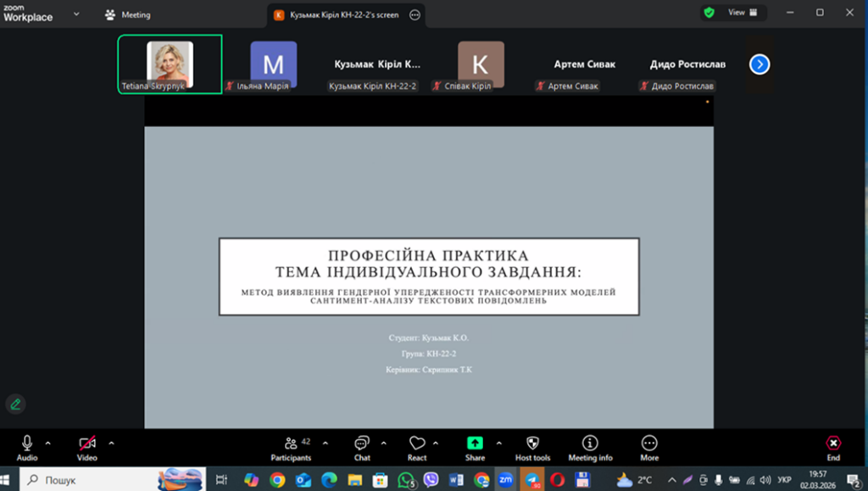Click the Windows taskbar search field

pos(93,480)
